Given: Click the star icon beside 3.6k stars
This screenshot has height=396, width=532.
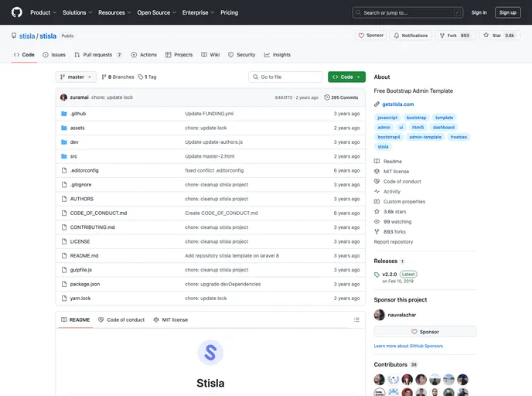Looking at the screenshot, I should (377, 211).
